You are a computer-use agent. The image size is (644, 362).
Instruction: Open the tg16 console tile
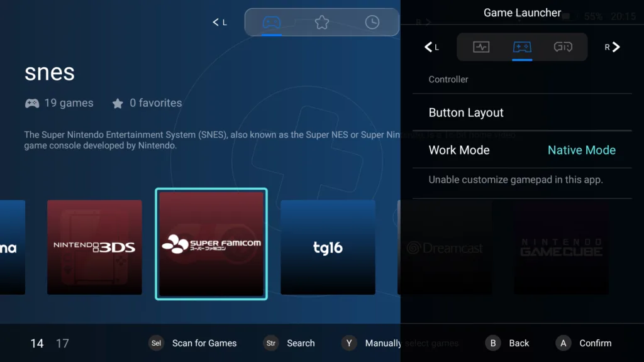328,247
